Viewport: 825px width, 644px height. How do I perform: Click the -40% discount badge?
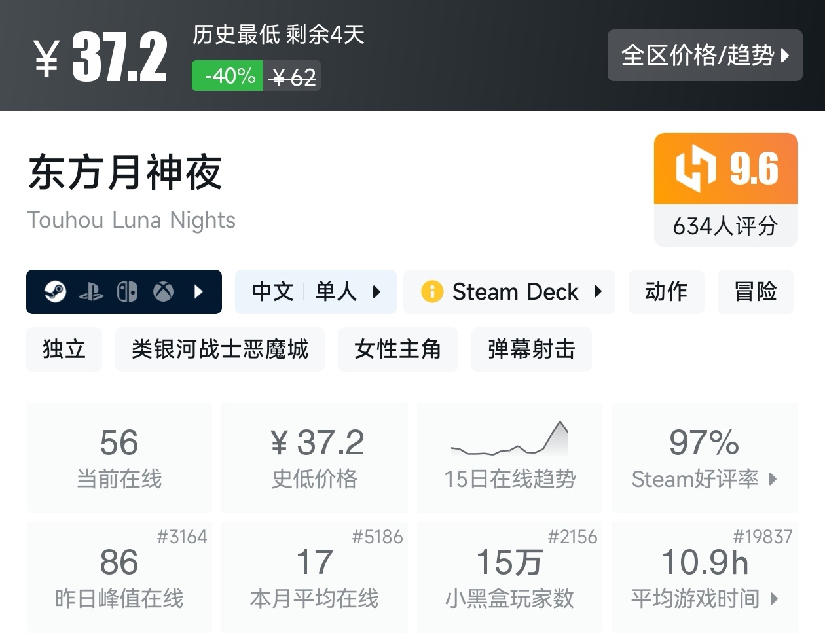[228, 76]
